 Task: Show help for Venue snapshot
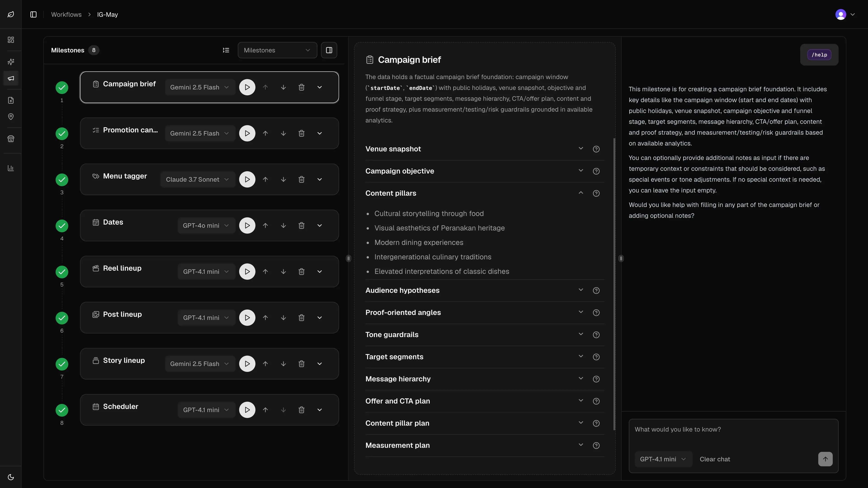596,149
